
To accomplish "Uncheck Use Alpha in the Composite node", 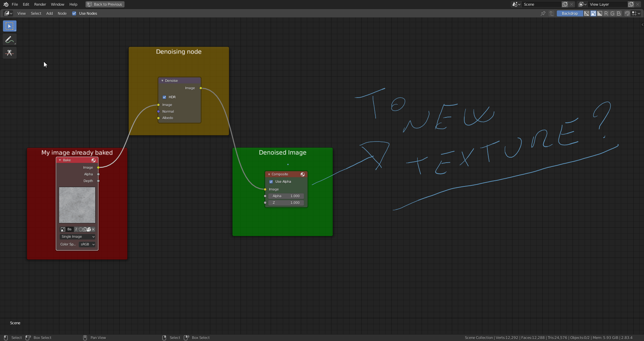I will [x=271, y=181].
